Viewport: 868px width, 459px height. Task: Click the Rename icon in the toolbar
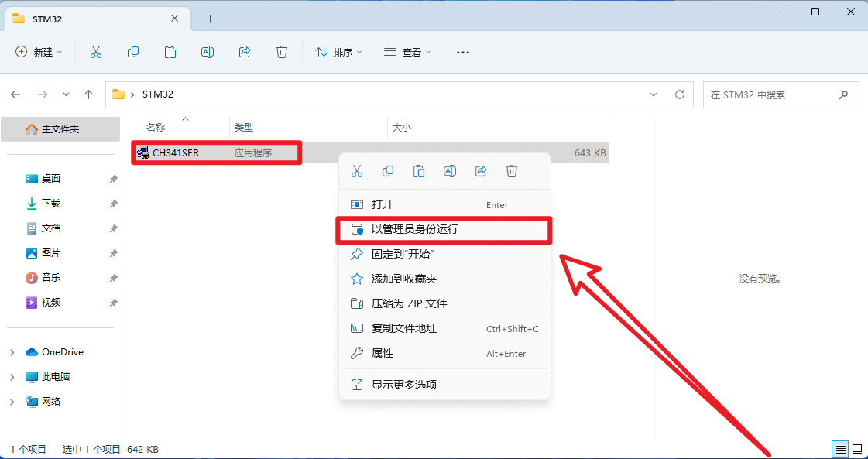pyautogui.click(x=207, y=52)
